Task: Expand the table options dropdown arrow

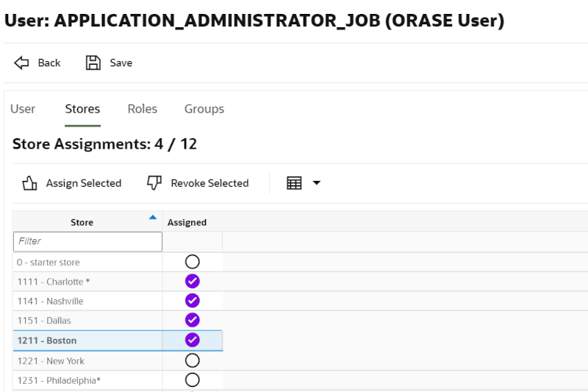Action: pyautogui.click(x=317, y=183)
